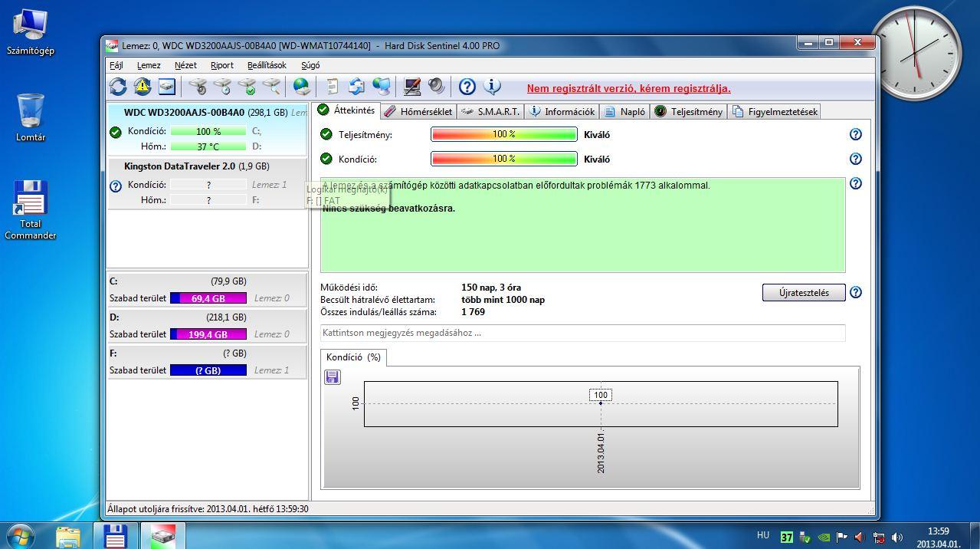Click the Újratesztelés button

(x=804, y=292)
